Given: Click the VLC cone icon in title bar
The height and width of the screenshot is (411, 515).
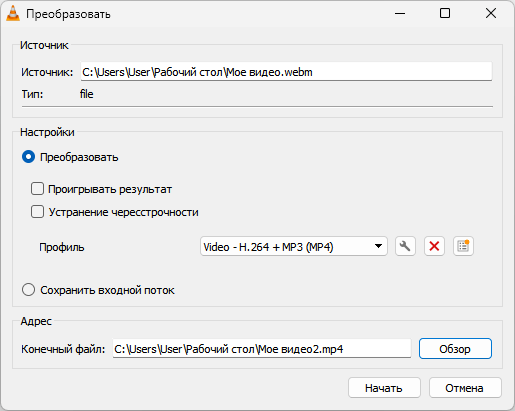Looking at the screenshot, I should (x=13, y=14).
